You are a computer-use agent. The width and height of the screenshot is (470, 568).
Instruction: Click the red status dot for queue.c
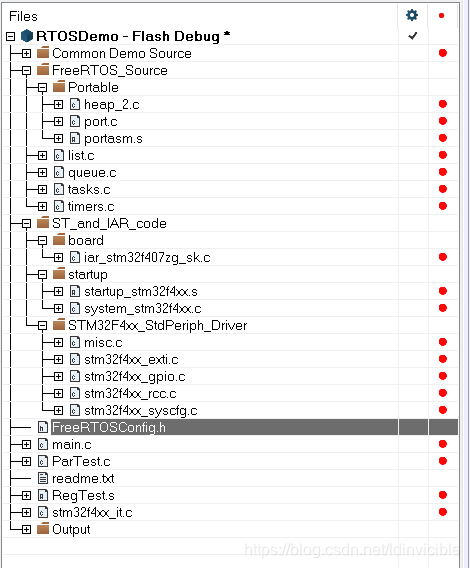click(442, 172)
